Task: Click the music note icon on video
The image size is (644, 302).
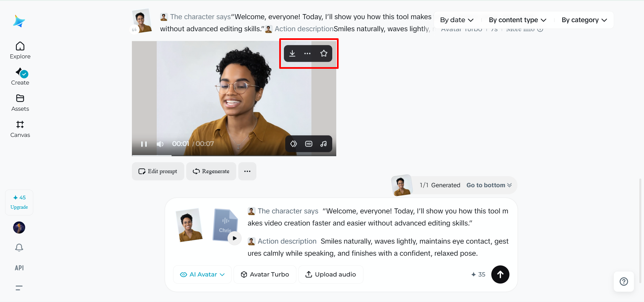Action: 324,144
